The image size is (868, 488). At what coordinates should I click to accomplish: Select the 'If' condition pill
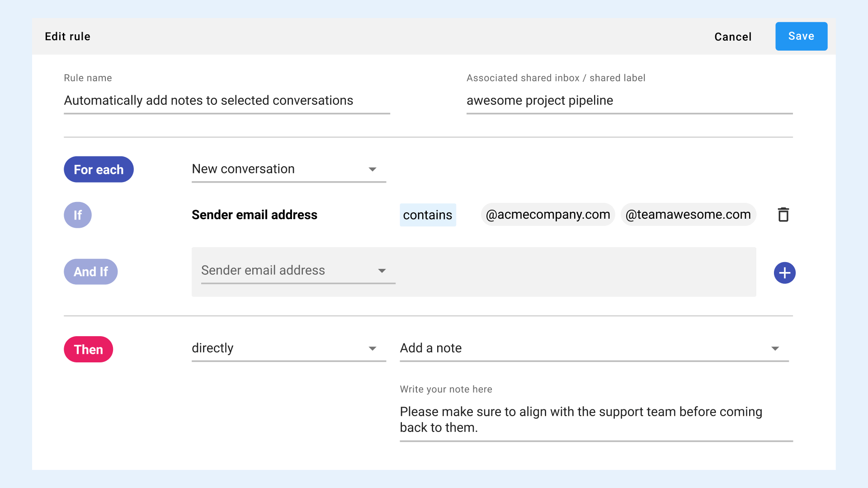(x=77, y=215)
